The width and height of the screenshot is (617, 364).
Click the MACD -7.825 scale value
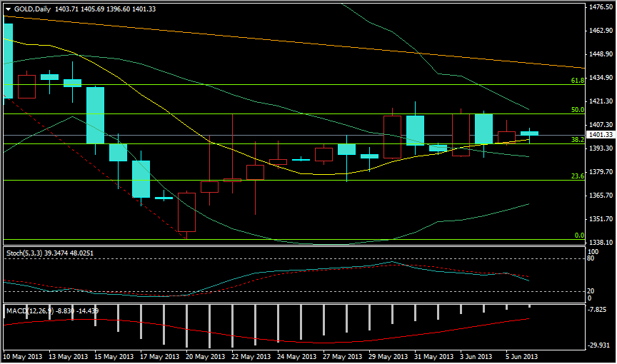pos(598,310)
